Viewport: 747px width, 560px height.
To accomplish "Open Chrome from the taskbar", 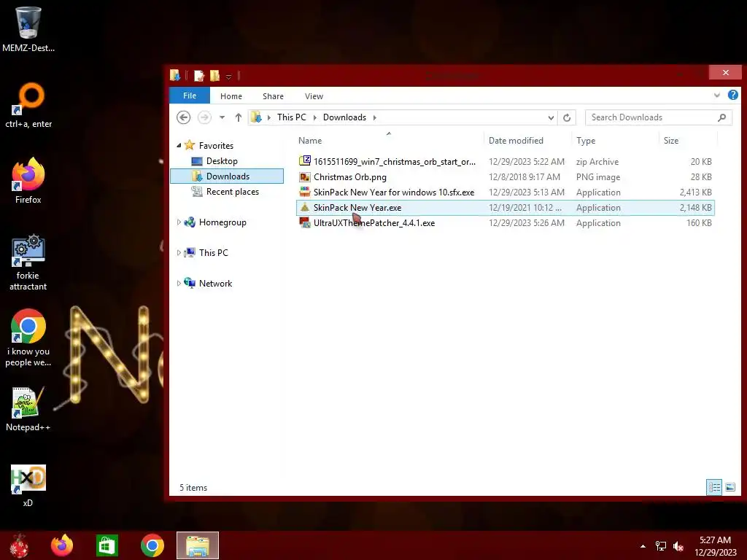I will (x=152, y=545).
